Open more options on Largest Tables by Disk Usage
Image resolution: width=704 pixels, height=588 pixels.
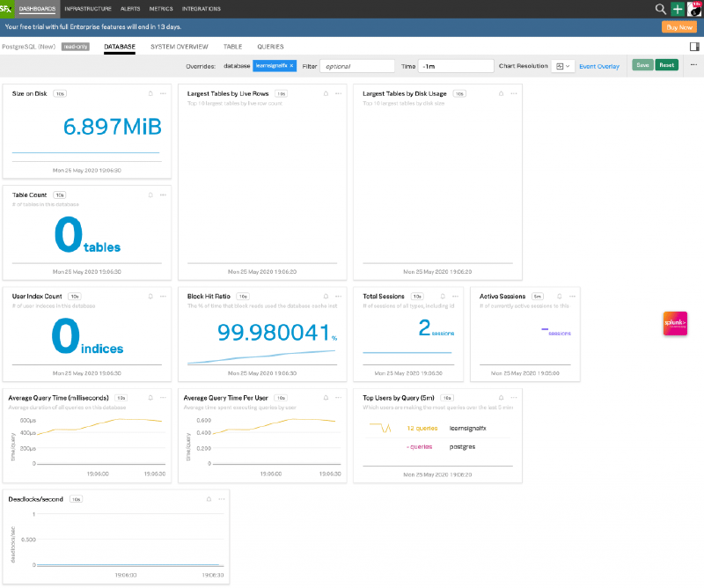point(514,93)
